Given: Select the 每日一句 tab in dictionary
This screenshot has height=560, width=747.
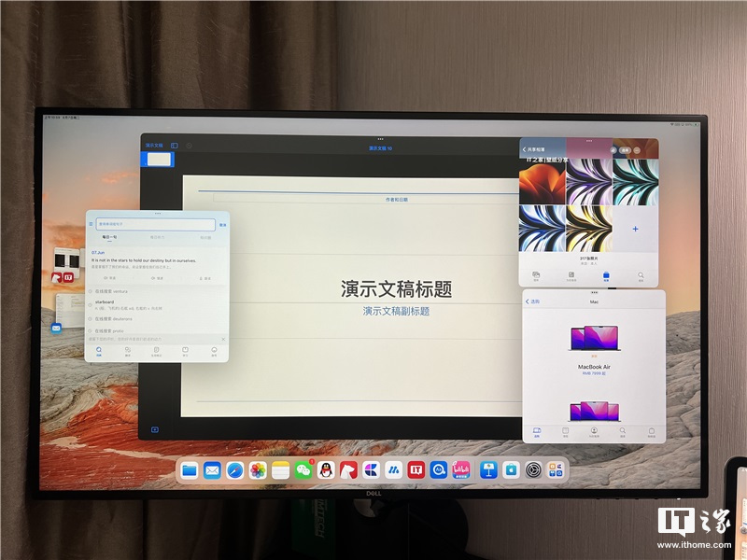Looking at the screenshot, I should pos(109,237).
